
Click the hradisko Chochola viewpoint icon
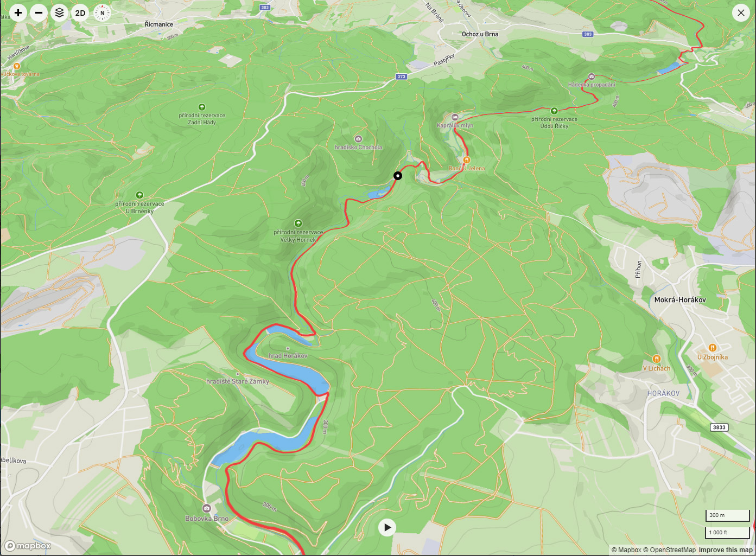pos(358,139)
